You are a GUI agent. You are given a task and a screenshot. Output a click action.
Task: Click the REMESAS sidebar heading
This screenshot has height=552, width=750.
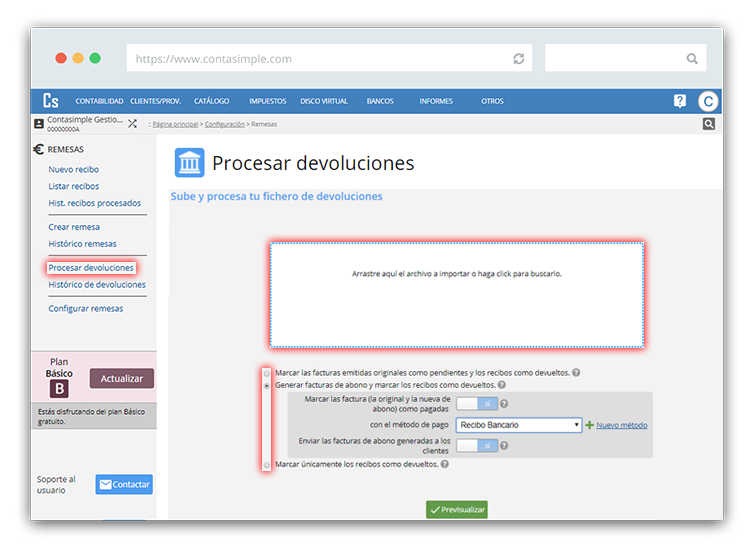click(x=66, y=149)
